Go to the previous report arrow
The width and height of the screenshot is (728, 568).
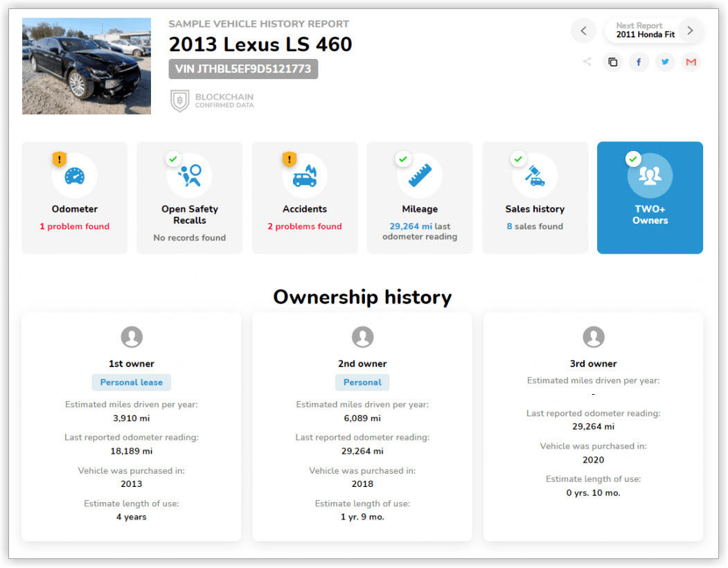click(583, 30)
